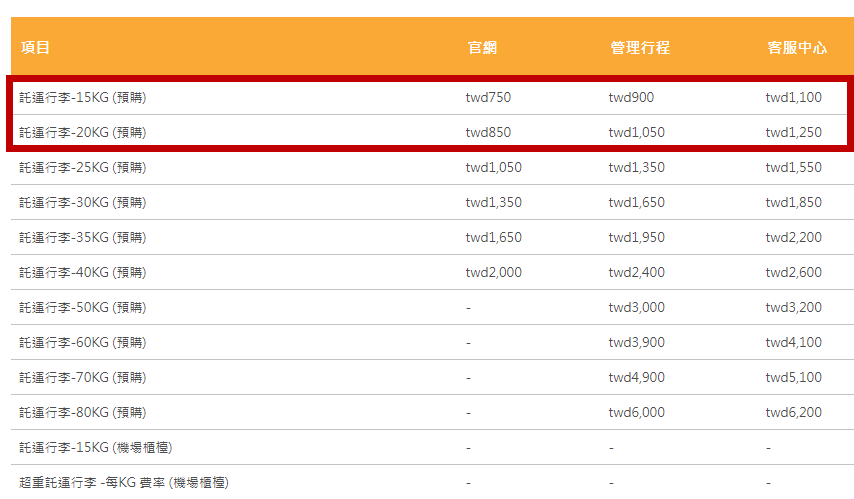Click the twd3,200 price cell
Screen dimensions: 854x499
coord(794,308)
